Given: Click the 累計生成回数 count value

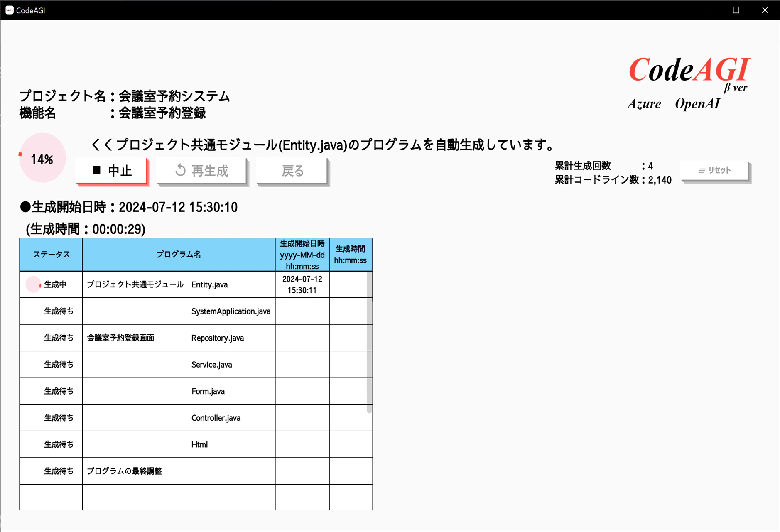Looking at the screenshot, I should point(650,166).
